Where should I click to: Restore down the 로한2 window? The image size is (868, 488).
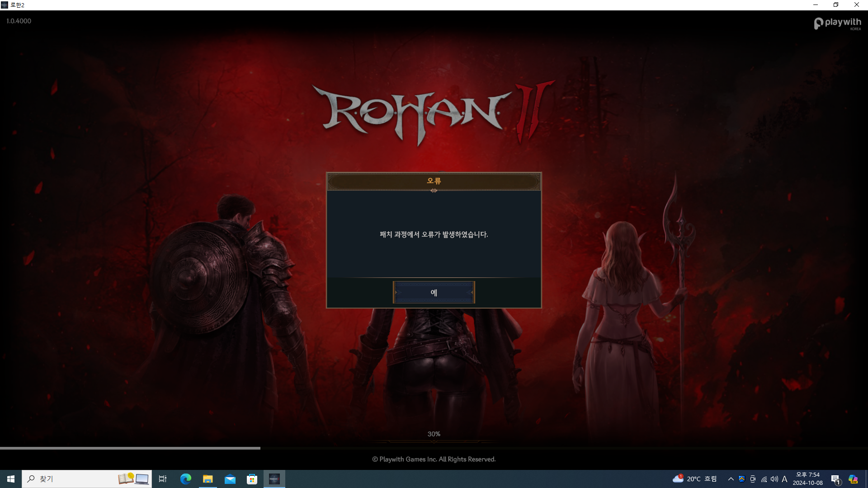836,5
